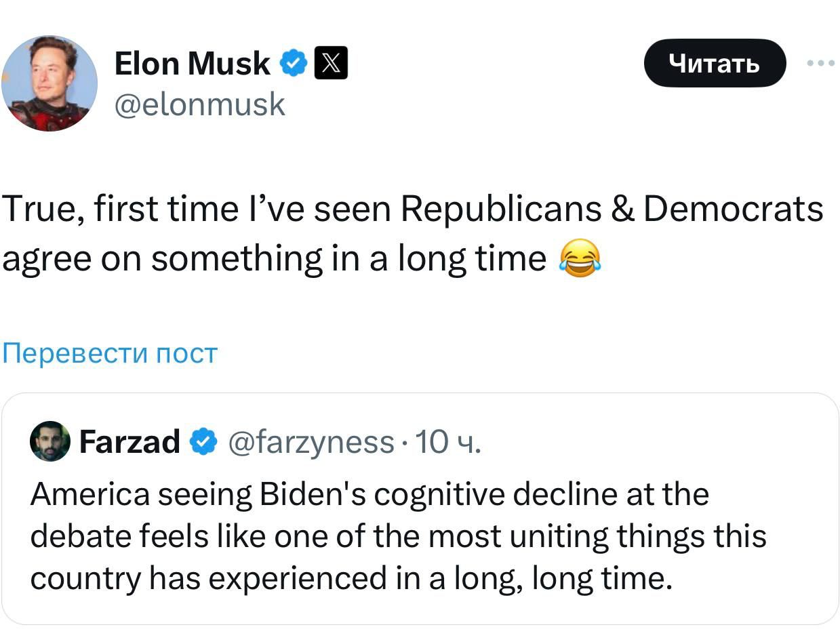Click Перевести пост to translate

[x=110, y=353]
